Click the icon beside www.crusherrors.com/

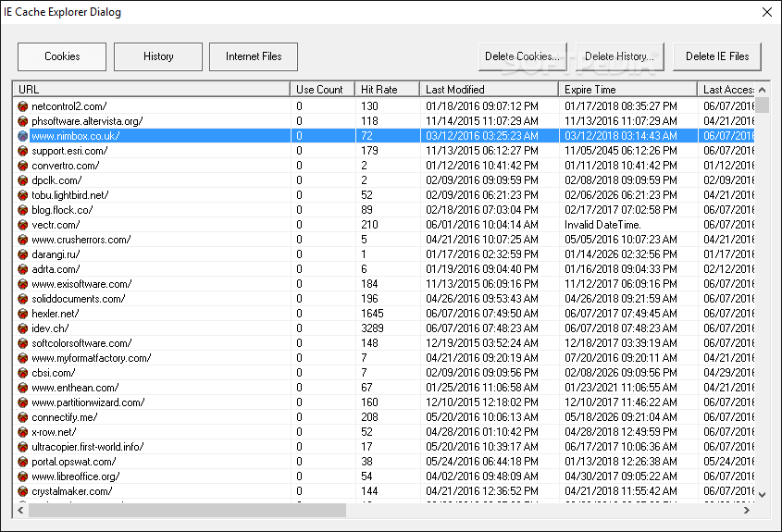click(22, 240)
